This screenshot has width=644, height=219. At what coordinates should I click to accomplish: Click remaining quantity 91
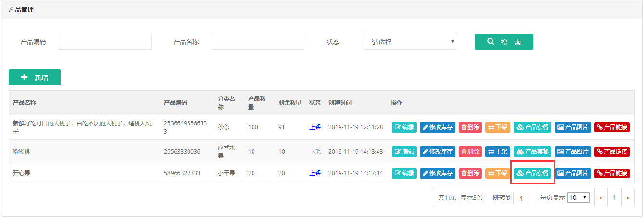coord(282,127)
